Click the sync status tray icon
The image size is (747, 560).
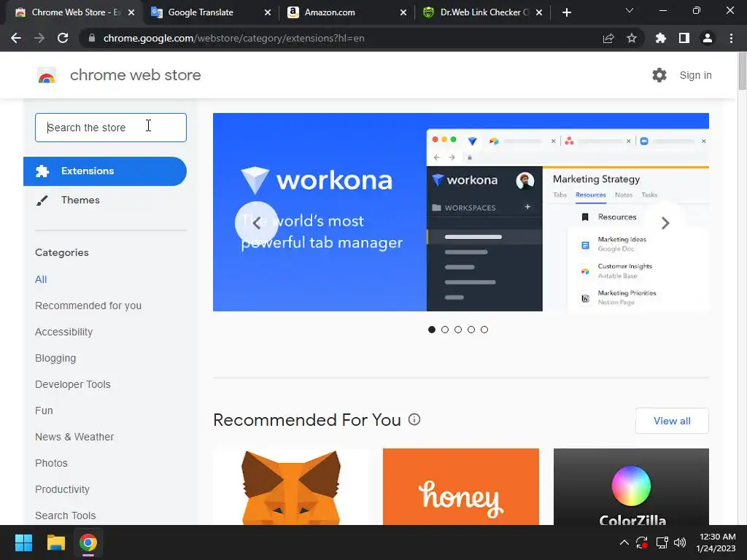pyautogui.click(x=642, y=542)
